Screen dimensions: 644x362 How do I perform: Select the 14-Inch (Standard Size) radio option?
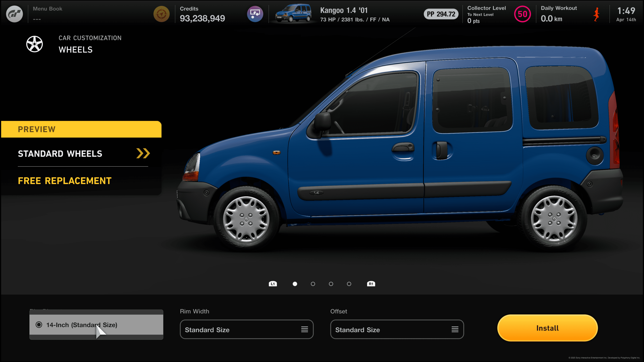pos(96,325)
